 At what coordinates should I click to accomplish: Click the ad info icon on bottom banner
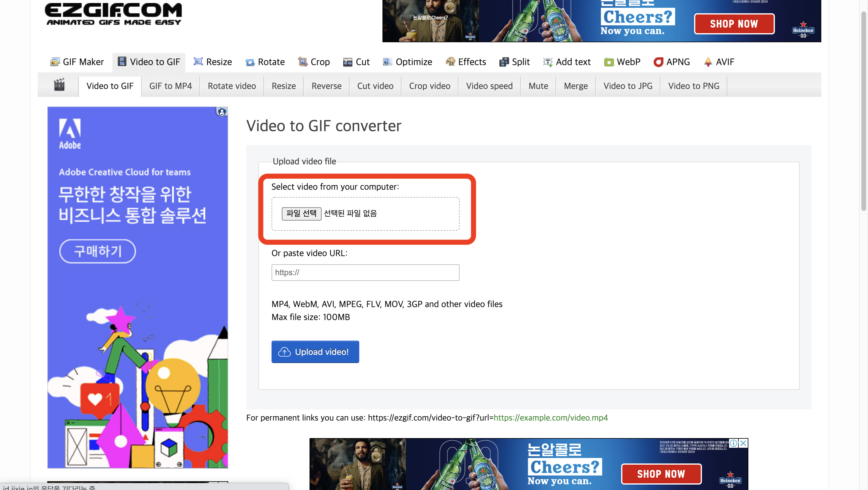pyautogui.click(x=733, y=443)
